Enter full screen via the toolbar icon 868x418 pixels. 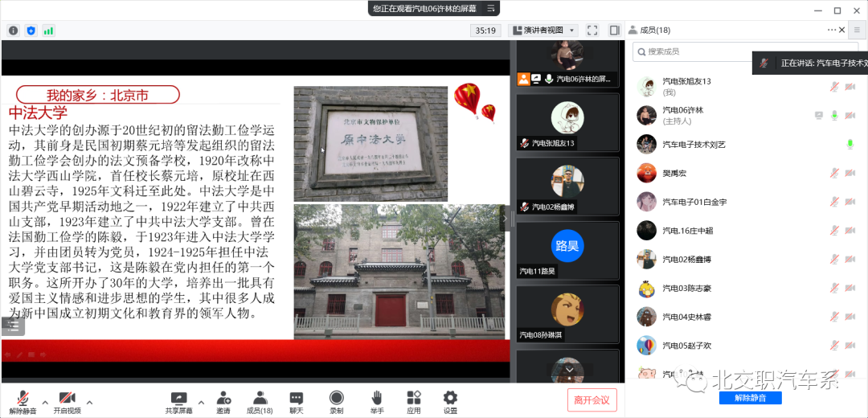592,31
